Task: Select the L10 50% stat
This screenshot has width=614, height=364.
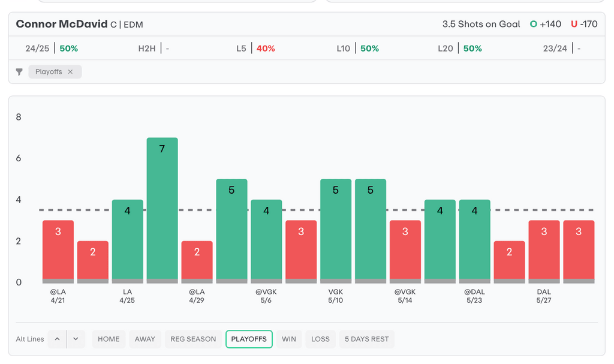Action: coord(358,48)
